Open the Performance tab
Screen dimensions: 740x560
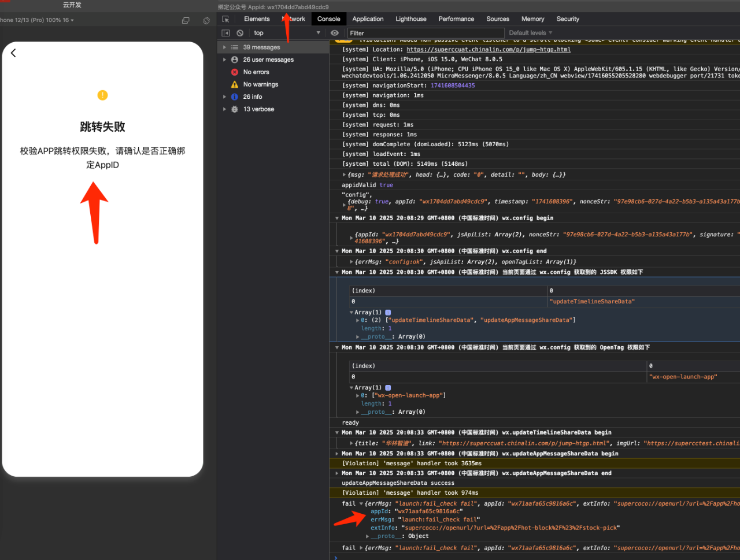click(456, 19)
